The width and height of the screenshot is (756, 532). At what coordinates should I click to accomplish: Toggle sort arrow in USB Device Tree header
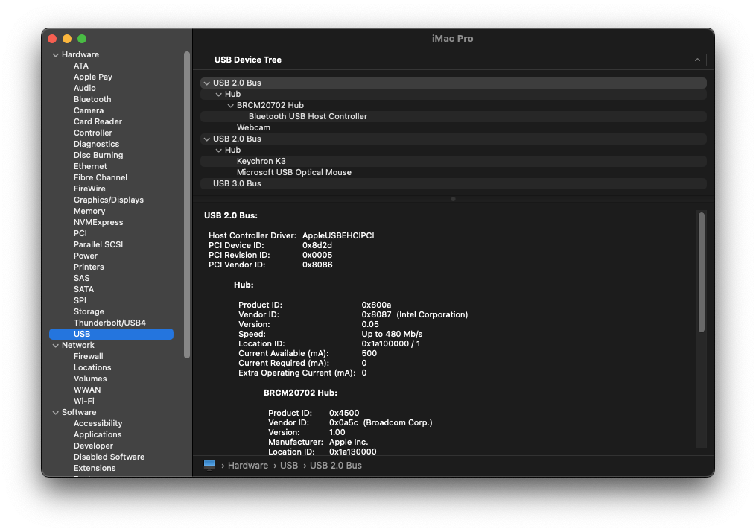coord(697,60)
